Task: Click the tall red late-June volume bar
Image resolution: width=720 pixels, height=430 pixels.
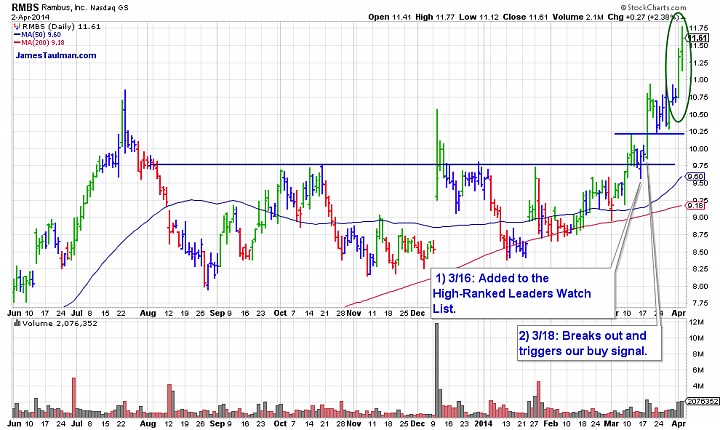Action: pos(74,397)
